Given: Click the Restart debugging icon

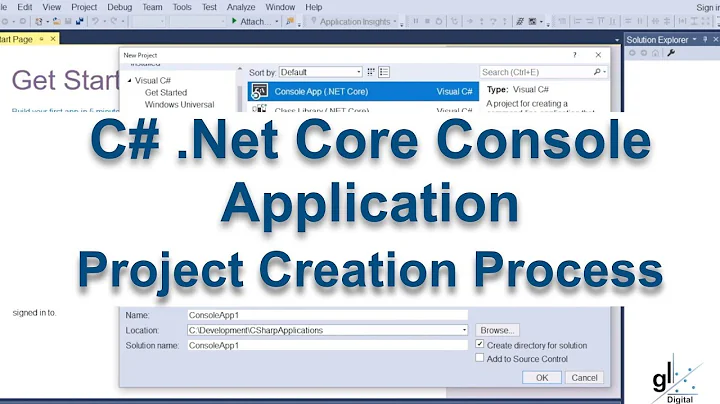Looking at the screenshot, I should tap(439, 21).
